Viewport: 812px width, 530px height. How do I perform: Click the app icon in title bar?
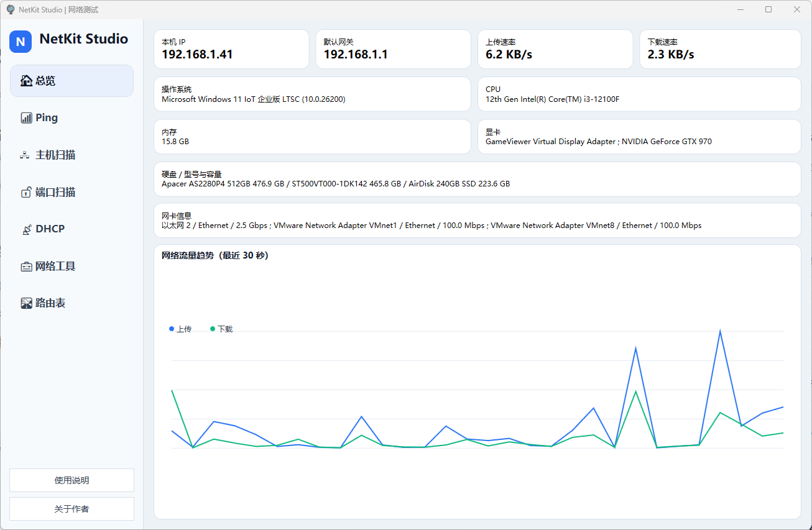click(x=11, y=9)
